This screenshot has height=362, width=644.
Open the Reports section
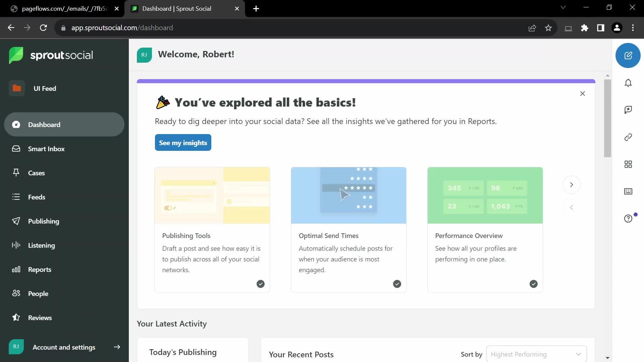(x=39, y=269)
